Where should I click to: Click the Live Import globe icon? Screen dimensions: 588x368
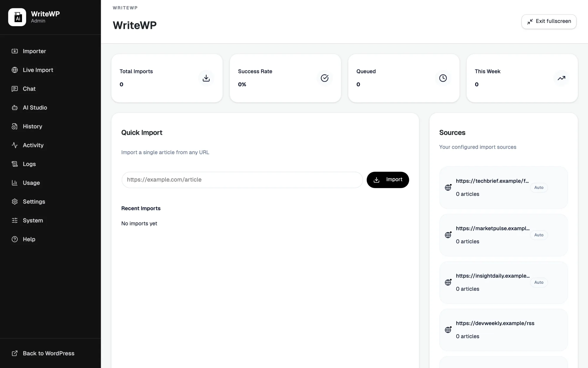[x=15, y=70]
